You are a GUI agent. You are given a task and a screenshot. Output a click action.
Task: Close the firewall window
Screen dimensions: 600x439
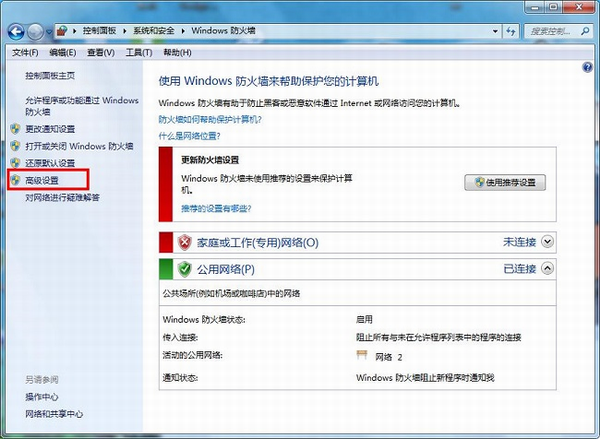tap(579, 7)
